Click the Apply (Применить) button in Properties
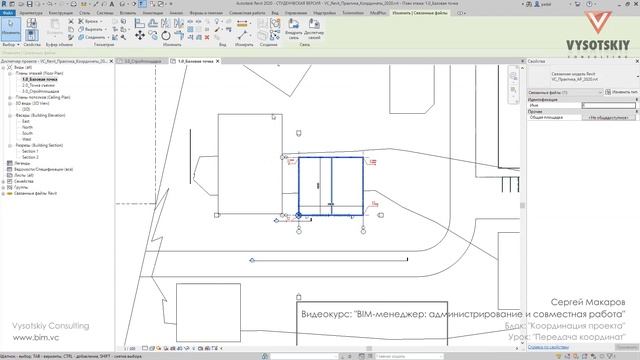 [x=627, y=347]
